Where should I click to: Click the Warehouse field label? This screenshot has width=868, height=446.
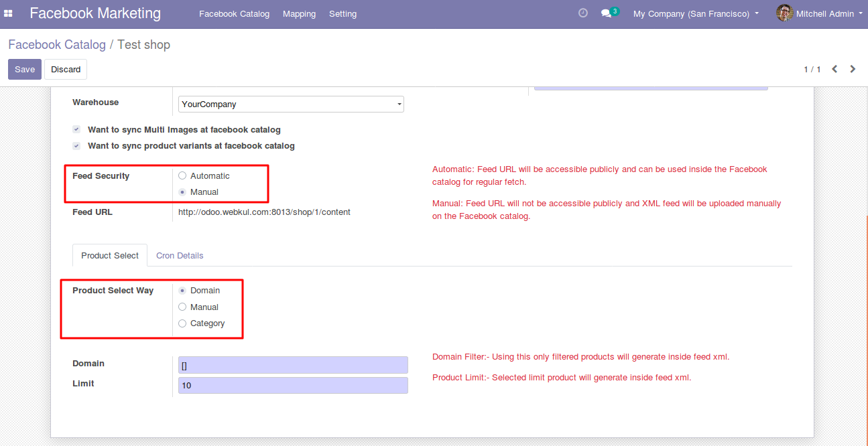coord(95,102)
